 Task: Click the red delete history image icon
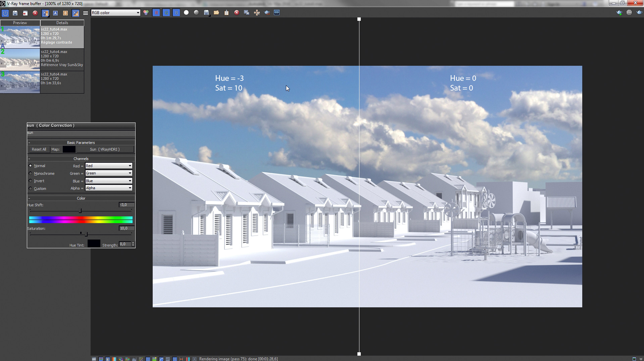[x=35, y=13]
